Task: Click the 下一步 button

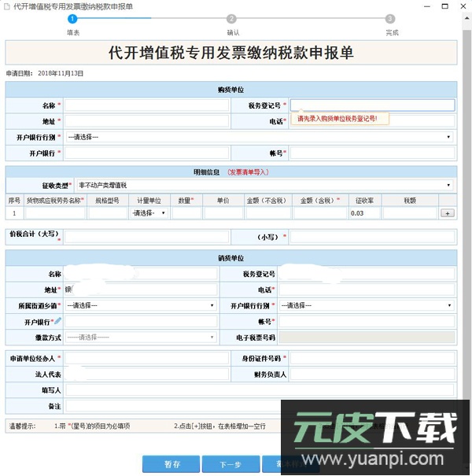Action: point(230,464)
